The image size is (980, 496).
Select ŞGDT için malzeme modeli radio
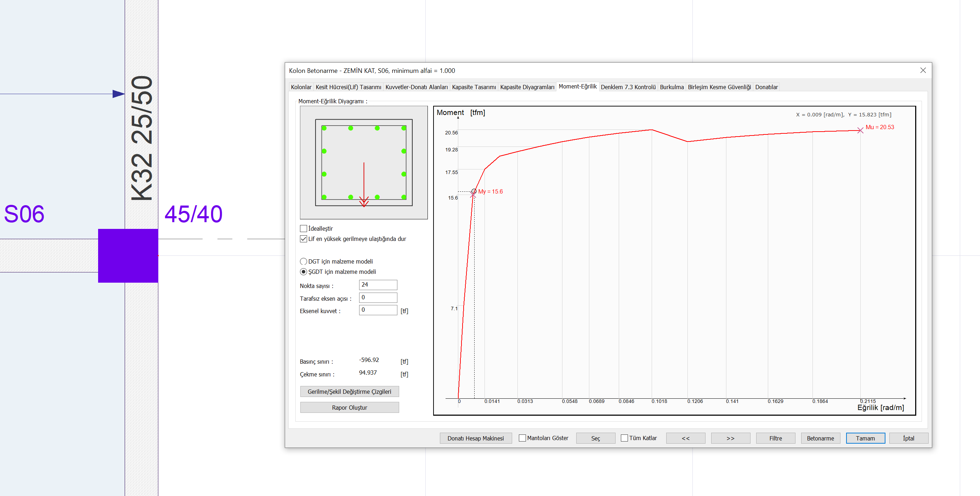303,272
